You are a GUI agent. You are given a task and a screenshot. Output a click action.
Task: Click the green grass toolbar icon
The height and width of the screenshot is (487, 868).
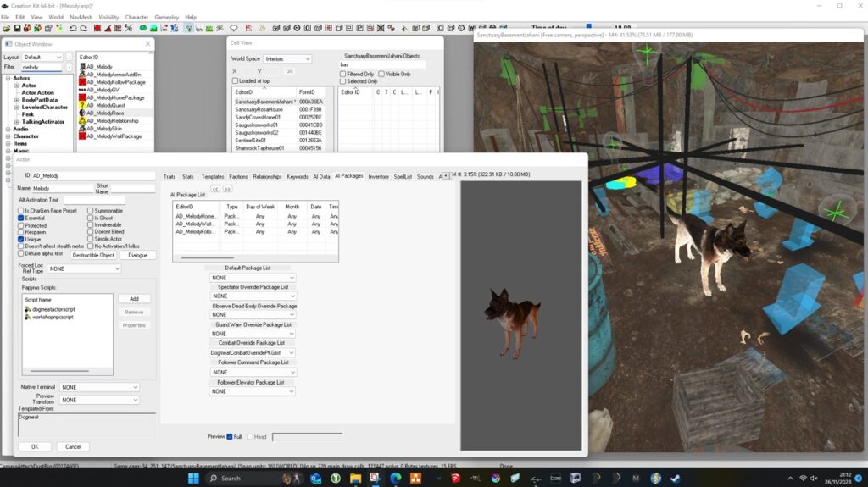[x=209, y=28]
